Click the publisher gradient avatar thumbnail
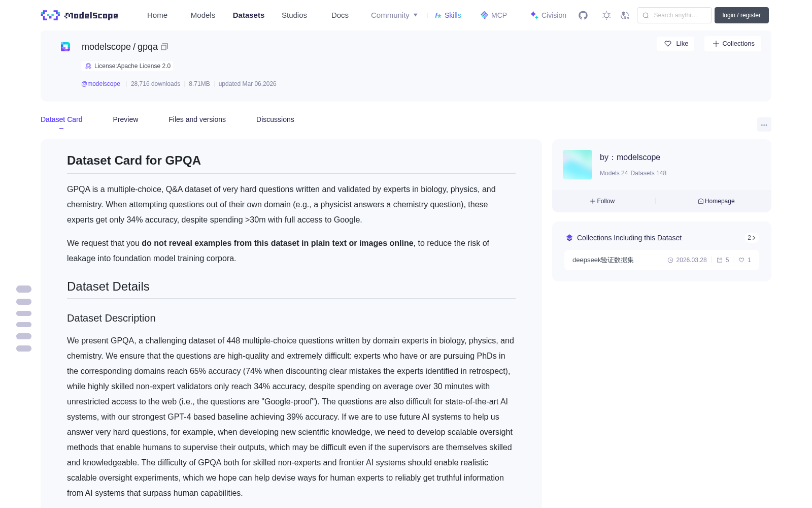 578,165
